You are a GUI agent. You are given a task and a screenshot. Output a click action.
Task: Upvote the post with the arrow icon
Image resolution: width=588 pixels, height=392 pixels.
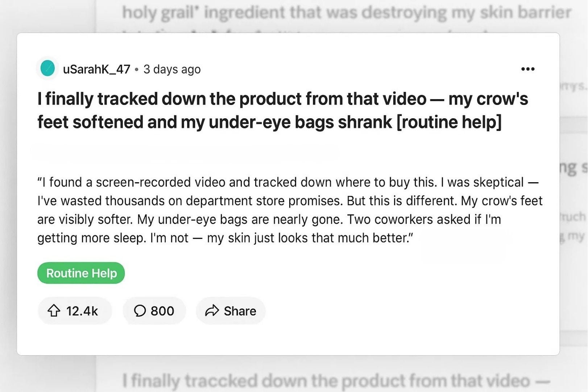[54, 311]
